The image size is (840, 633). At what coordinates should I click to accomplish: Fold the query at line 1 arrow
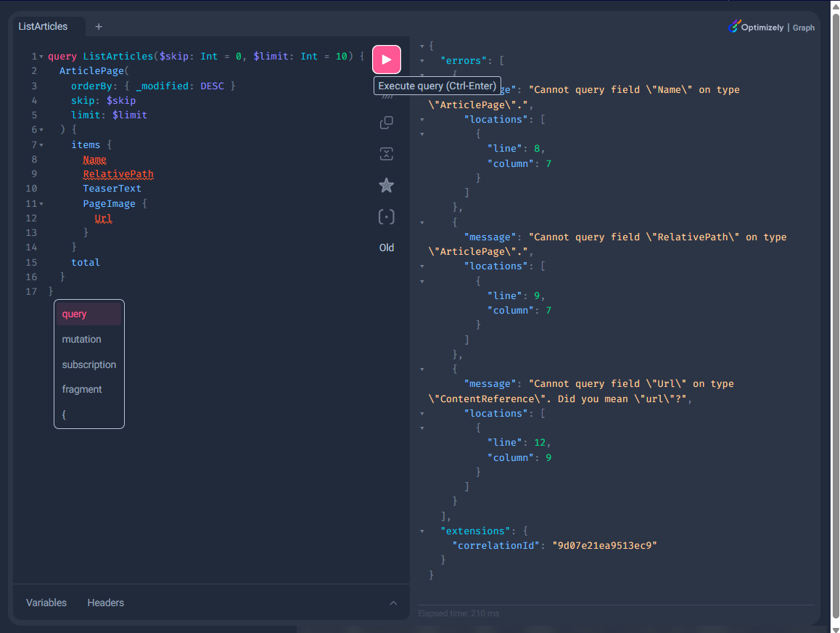pos(41,57)
